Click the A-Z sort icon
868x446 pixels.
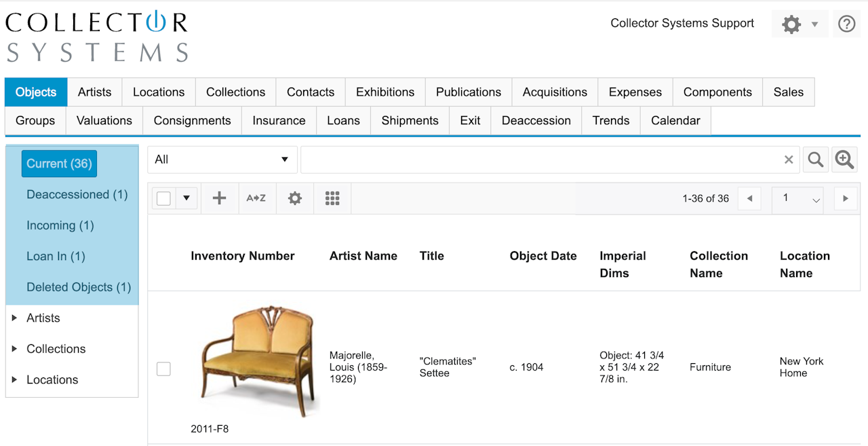point(256,198)
